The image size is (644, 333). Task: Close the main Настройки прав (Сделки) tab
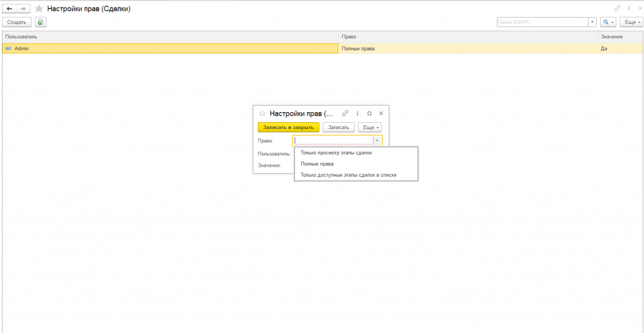(639, 9)
